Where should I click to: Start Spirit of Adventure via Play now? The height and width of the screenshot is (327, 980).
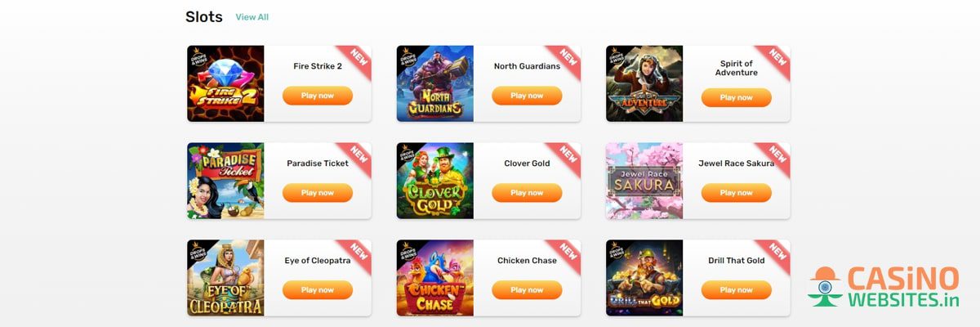click(x=736, y=97)
